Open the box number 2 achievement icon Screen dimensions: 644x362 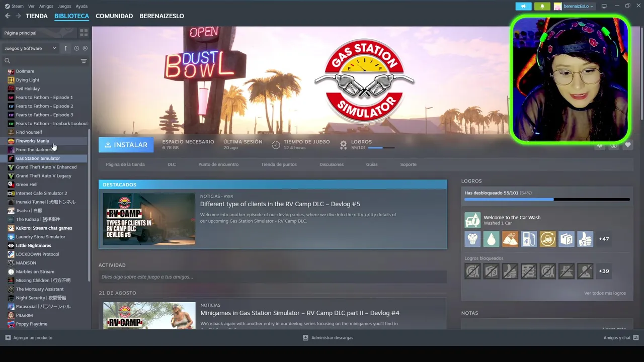567,239
